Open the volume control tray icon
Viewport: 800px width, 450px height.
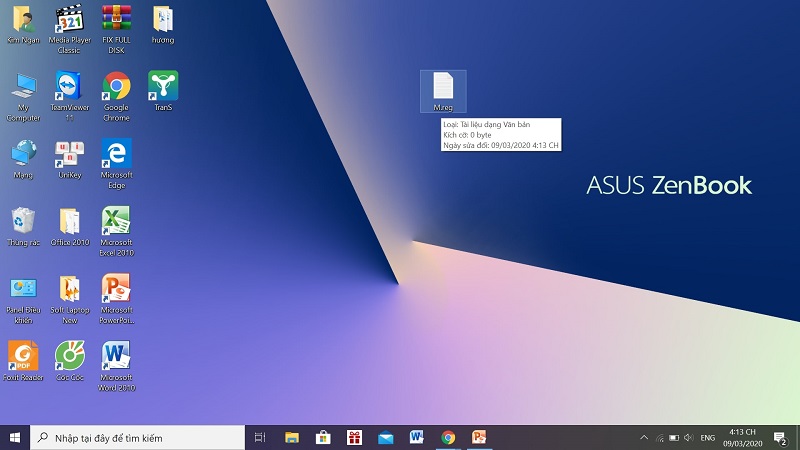(688, 438)
